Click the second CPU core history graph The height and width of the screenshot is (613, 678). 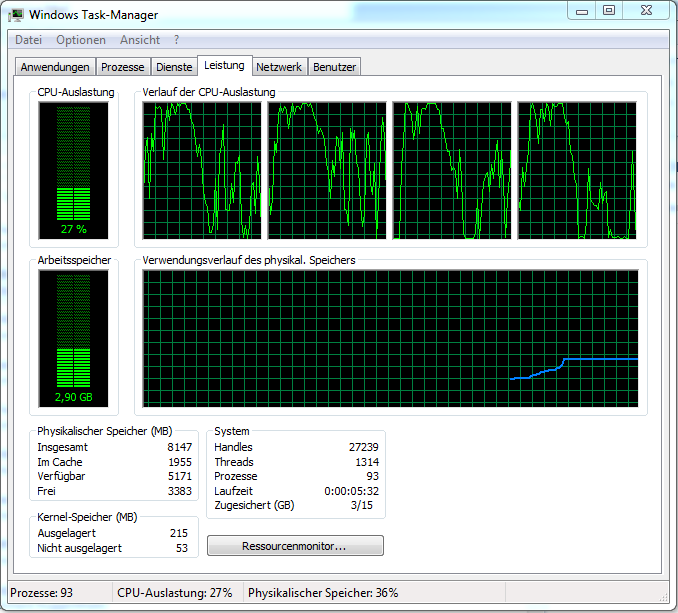tap(327, 170)
